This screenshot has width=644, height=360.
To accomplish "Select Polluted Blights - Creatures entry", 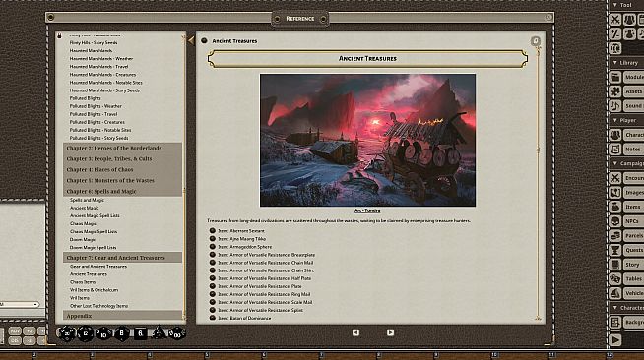I will point(97,122).
